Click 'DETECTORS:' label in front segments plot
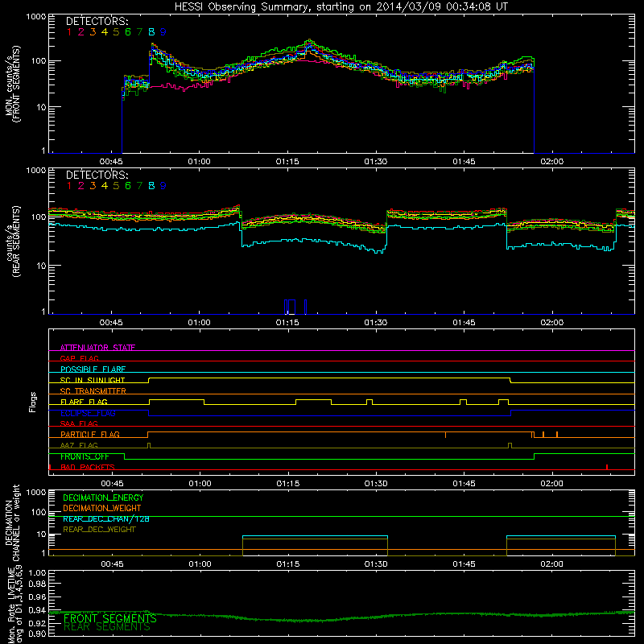The height and width of the screenshot is (644, 644). (97, 21)
